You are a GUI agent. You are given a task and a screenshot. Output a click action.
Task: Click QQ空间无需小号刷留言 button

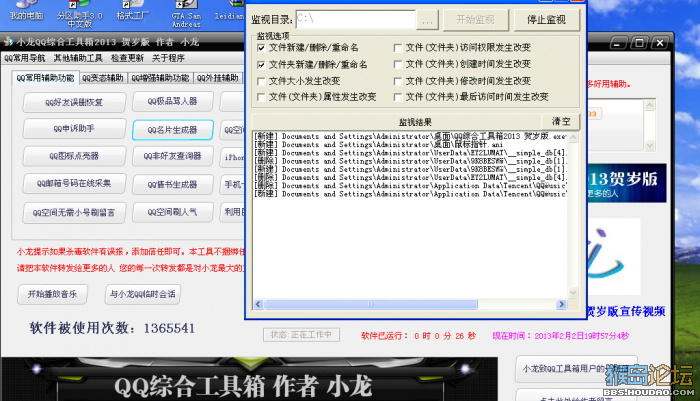74,213
